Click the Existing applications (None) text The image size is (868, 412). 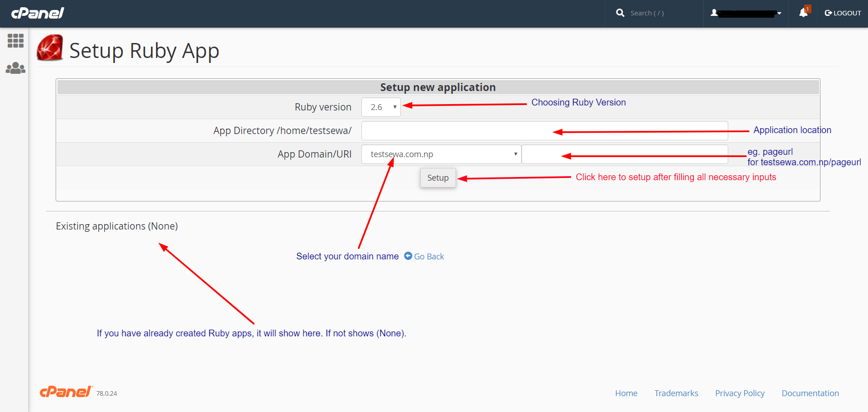point(117,226)
